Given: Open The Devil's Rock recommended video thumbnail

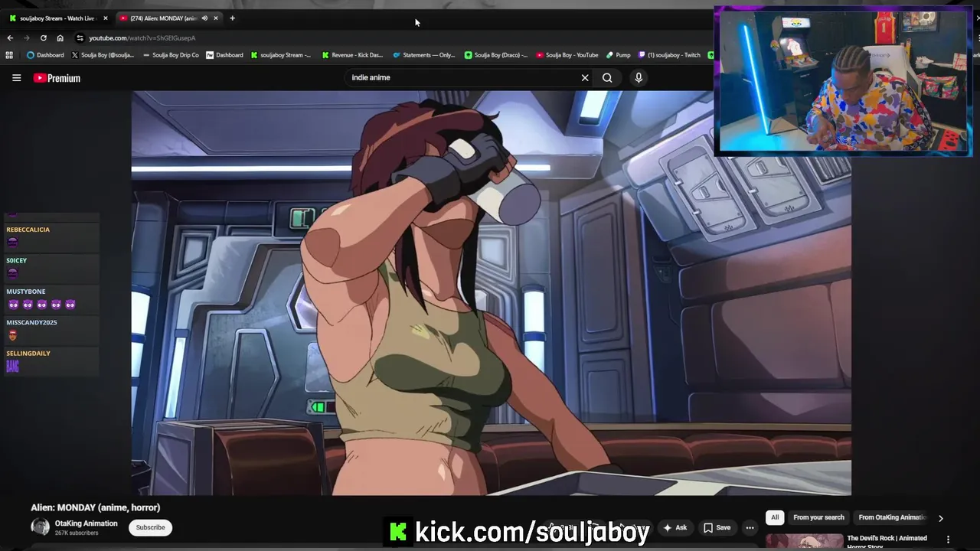Looking at the screenshot, I should 804,542.
